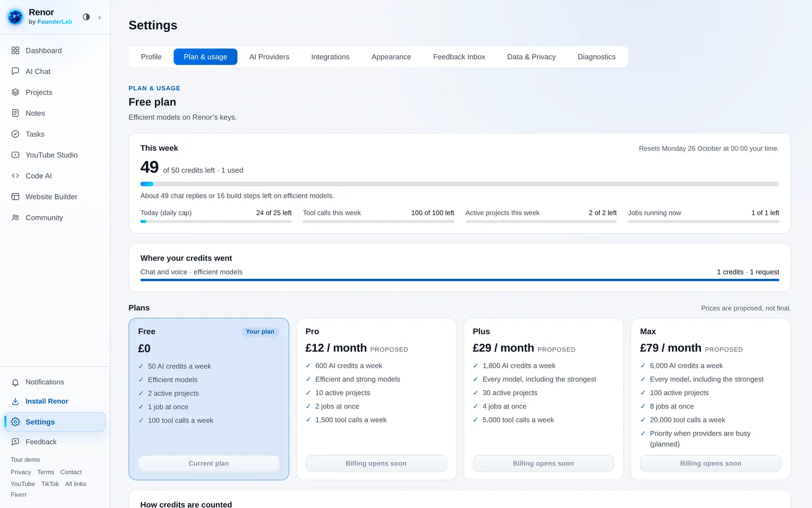Click the Renor logo icon
The image size is (812, 508).
pos(15,17)
